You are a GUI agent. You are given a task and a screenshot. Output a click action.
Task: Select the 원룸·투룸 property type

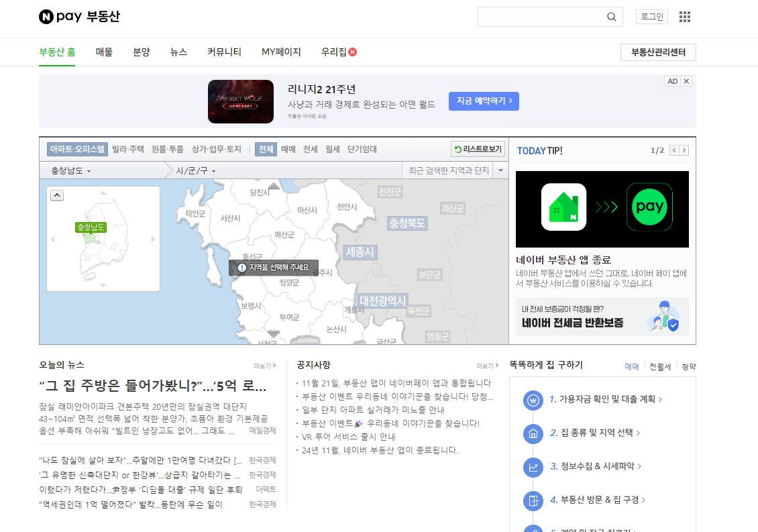click(168, 149)
